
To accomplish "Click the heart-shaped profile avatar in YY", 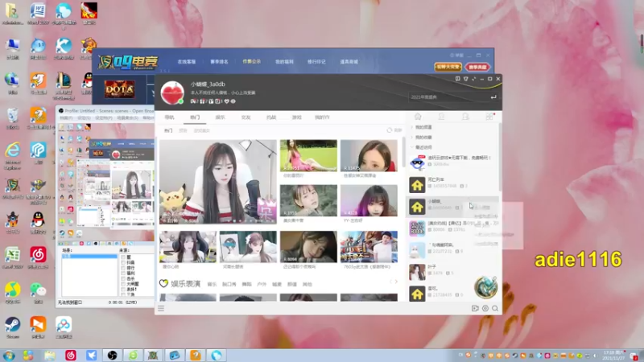I will click(172, 93).
